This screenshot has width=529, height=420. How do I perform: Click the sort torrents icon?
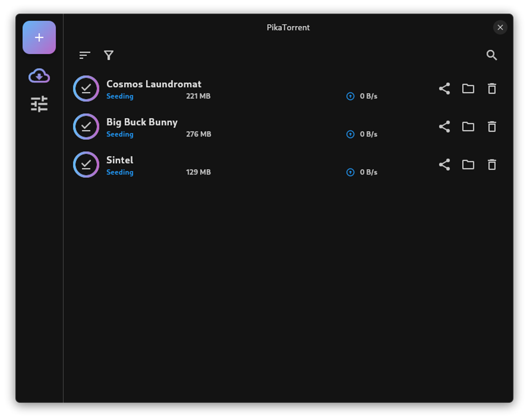pos(84,55)
